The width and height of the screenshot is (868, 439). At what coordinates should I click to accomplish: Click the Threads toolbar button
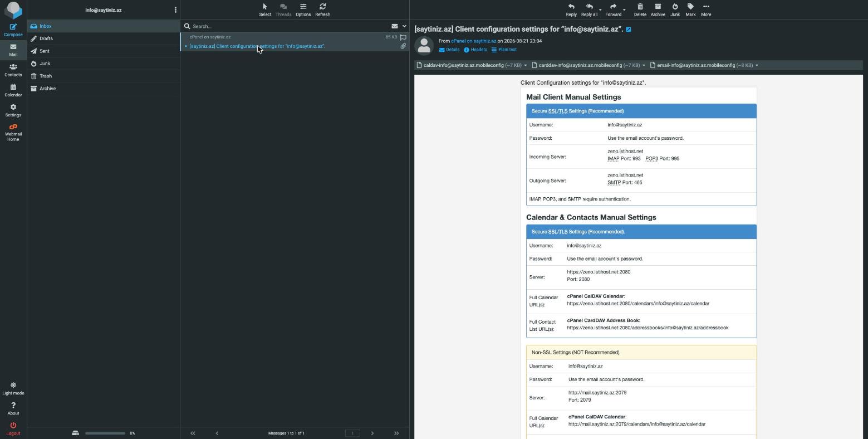coord(283,10)
